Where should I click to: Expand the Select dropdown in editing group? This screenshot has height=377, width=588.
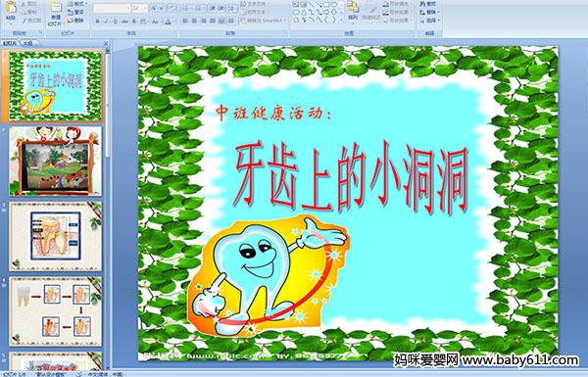pyautogui.click(x=438, y=21)
